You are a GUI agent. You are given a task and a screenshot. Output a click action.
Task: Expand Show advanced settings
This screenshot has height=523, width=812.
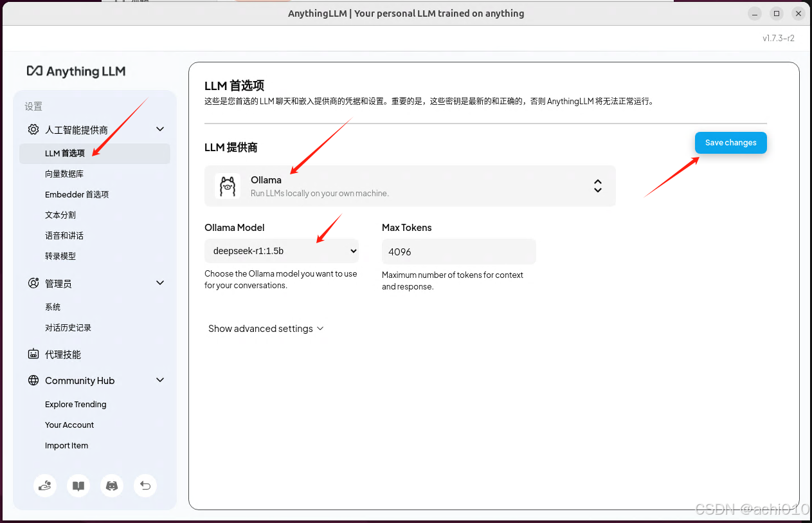266,329
